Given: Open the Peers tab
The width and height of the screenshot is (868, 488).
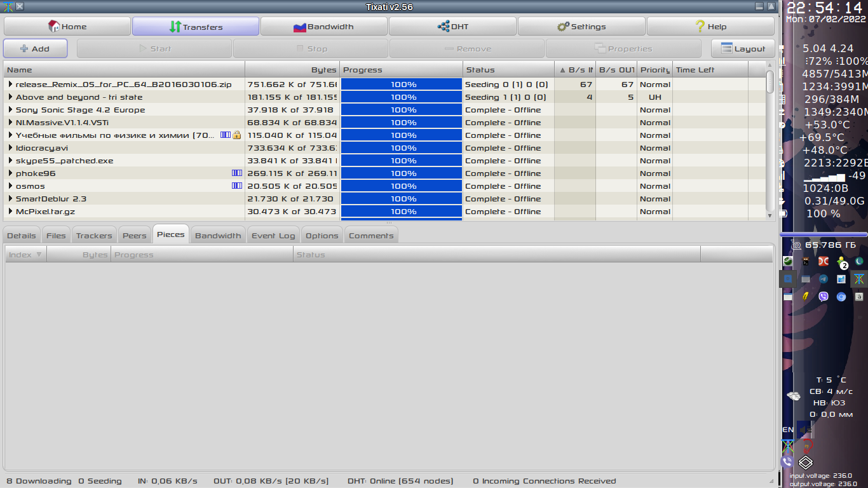Looking at the screenshot, I should (134, 235).
